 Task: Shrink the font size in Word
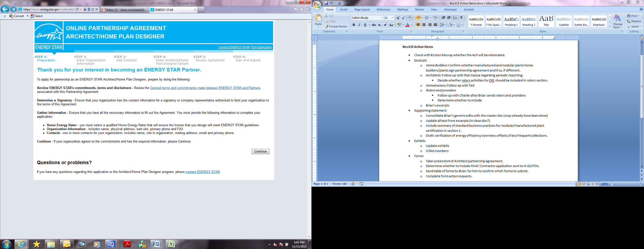[x=403, y=18]
